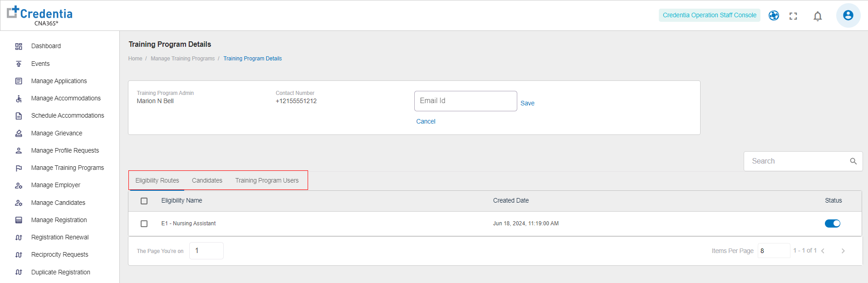This screenshot has height=283, width=868.
Task: Click the notification bell icon
Action: coord(818,16)
